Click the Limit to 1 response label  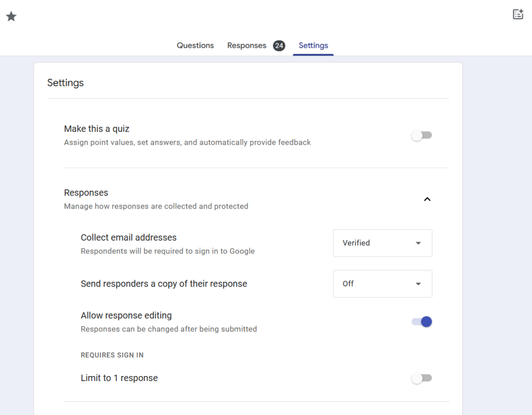coord(119,378)
